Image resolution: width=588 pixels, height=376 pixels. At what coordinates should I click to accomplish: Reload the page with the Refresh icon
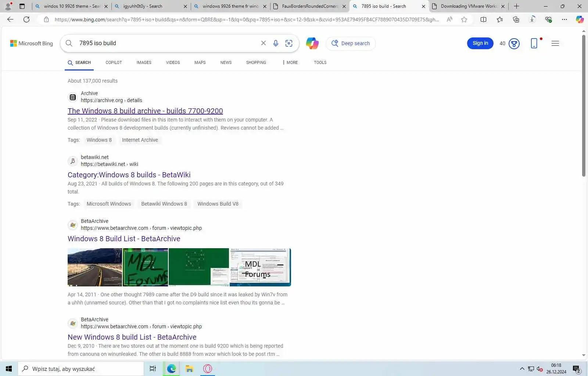(x=26, y=19)
